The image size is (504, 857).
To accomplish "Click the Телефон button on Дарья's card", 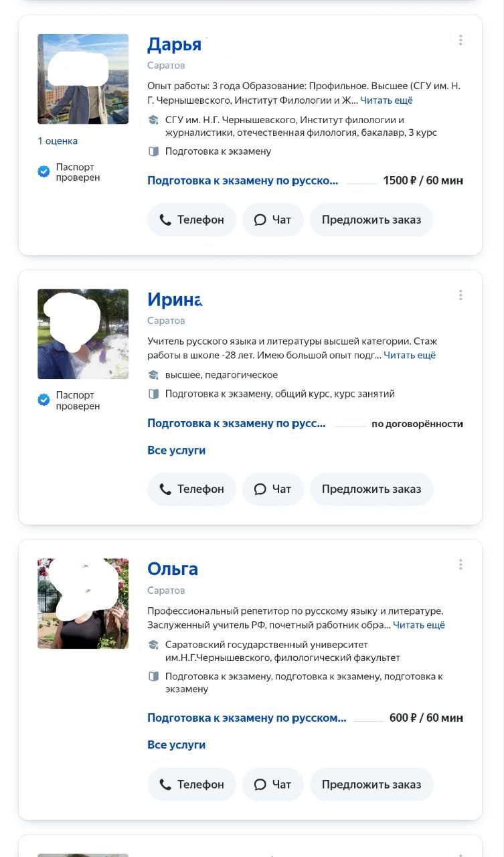I will pyautogui.click(x=191, y=220).
